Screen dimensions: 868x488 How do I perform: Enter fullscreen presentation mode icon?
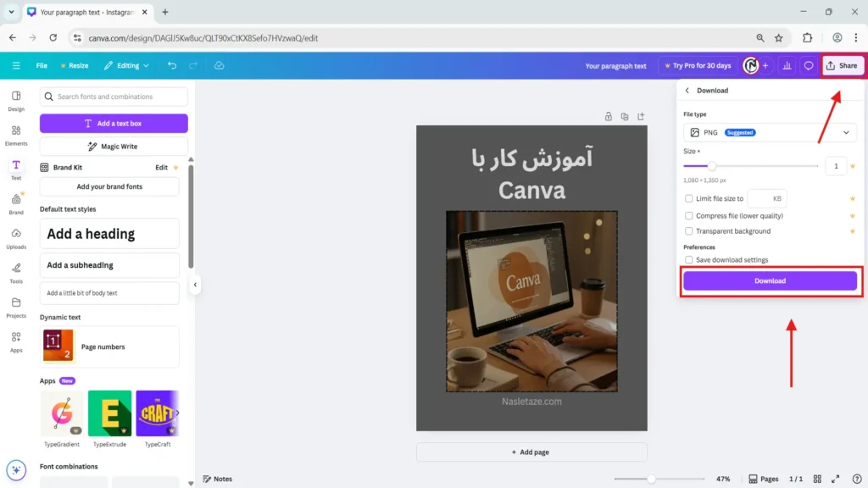835,479
